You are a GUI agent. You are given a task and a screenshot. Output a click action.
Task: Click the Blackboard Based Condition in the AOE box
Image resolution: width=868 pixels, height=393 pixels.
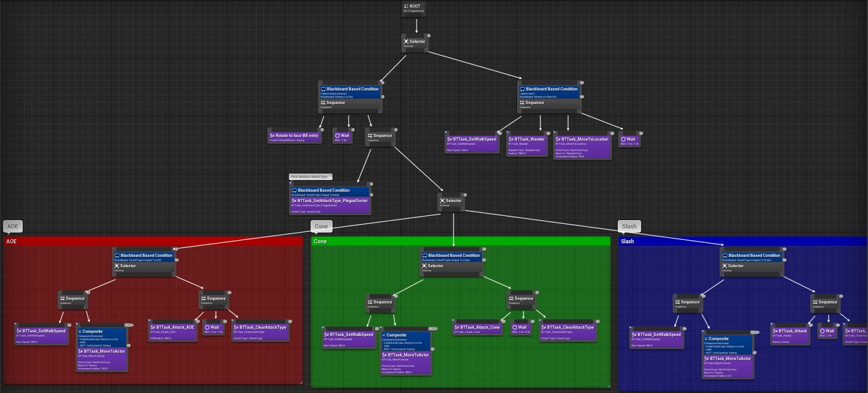click(144, 257)
